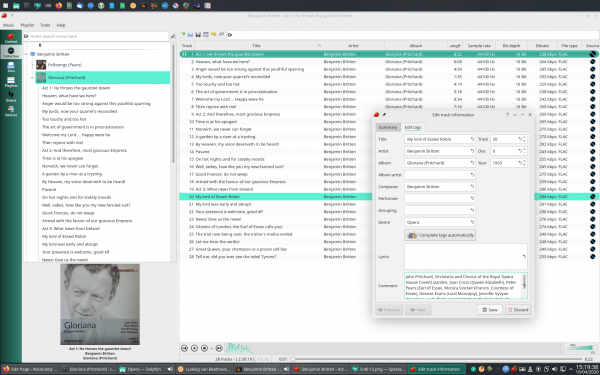This screenshot has height=375, width=600.
Task: Open the Context view in sidebar
Action: click(x=11, y=38)
